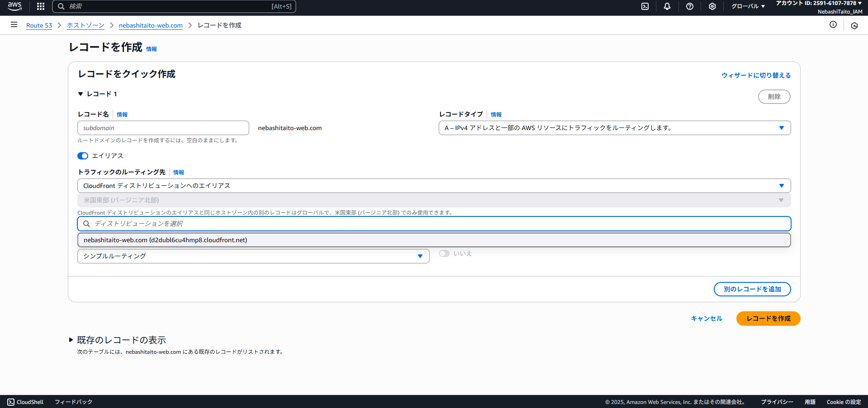Click ウィザードに切り替える link
The width and height of the screenshot is (868, 408).
point(756,75)
